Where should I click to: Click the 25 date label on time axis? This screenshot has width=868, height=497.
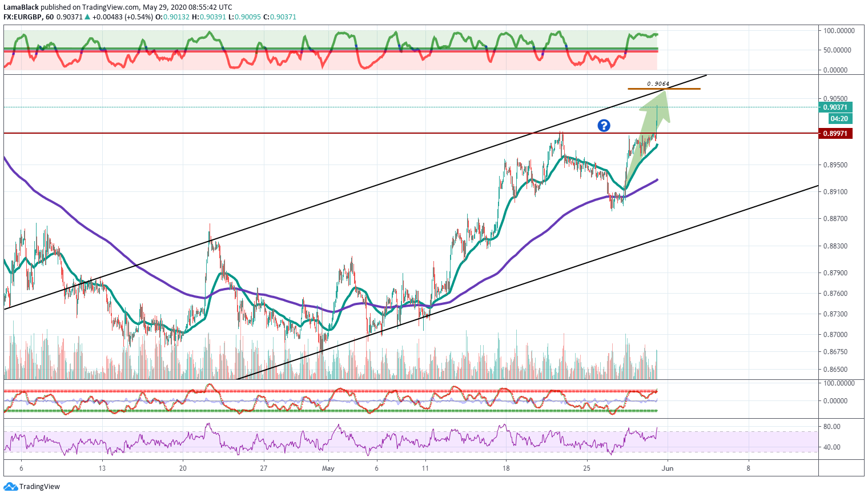point(587,468)
